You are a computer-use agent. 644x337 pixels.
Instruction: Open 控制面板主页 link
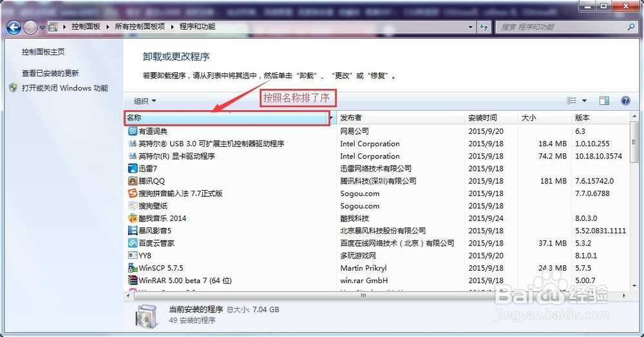coord(43,52)
